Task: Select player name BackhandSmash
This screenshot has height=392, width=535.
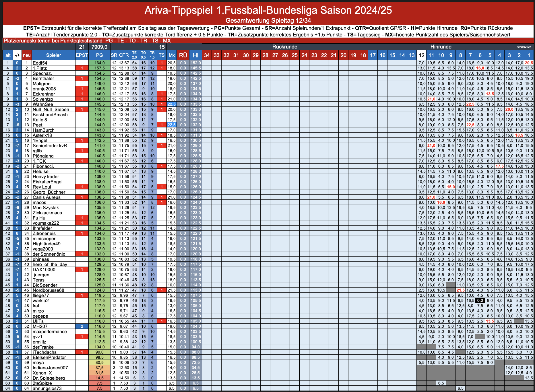Action: 50,115
